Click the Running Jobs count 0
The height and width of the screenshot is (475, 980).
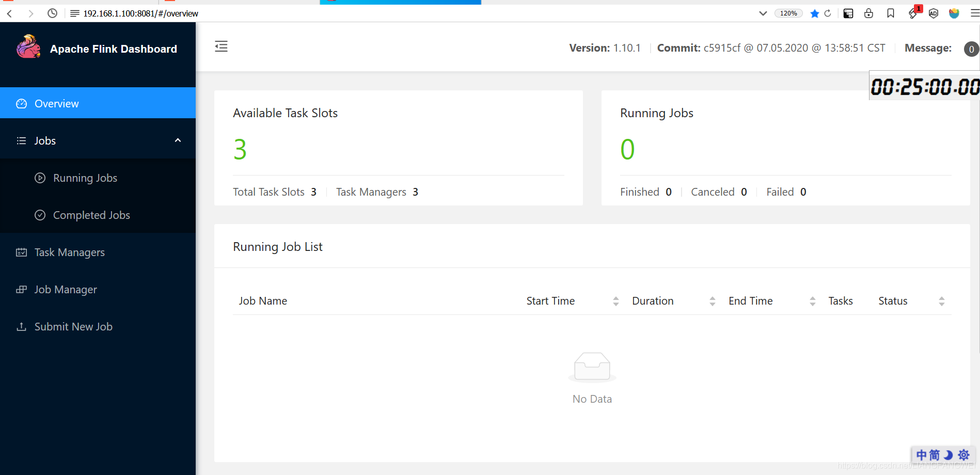coord(627,150)
